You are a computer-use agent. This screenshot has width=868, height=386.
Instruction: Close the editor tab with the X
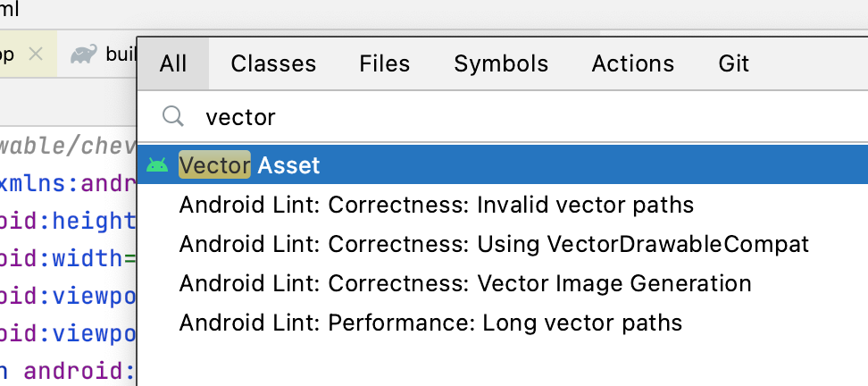click(35, 55)
